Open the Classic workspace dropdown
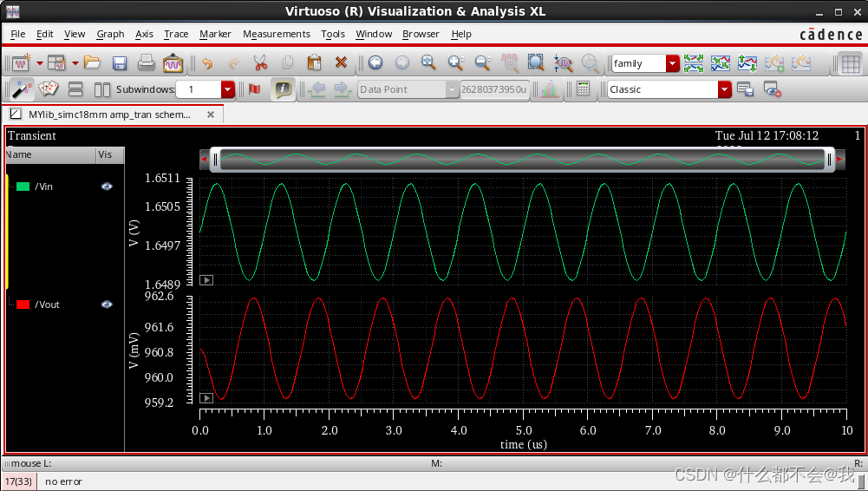868x491 pixels. click(725, 89)
